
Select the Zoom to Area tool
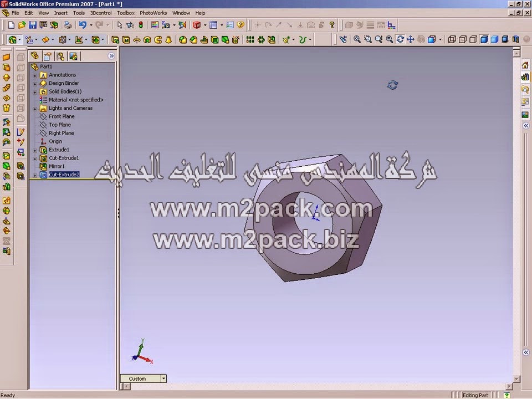pos(368,39)
